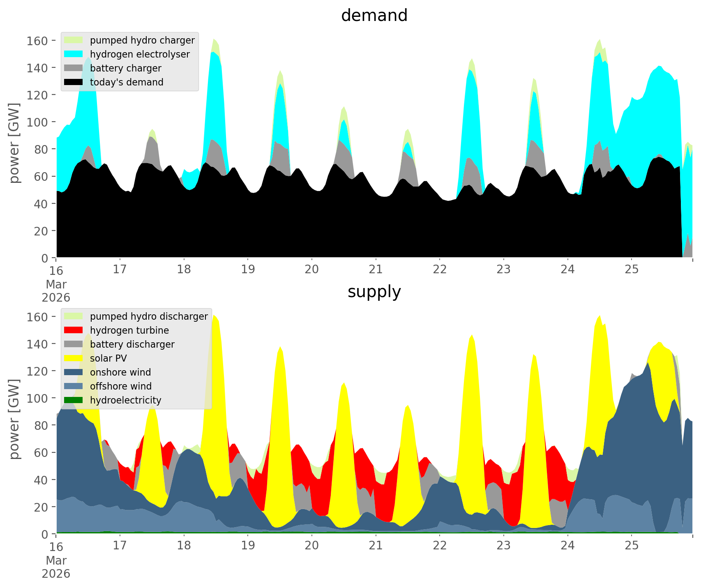The width and height of the screenshot is (701, 588).
Task: Click the demand chart's power [GW] axis label
Action: [14, 143]
